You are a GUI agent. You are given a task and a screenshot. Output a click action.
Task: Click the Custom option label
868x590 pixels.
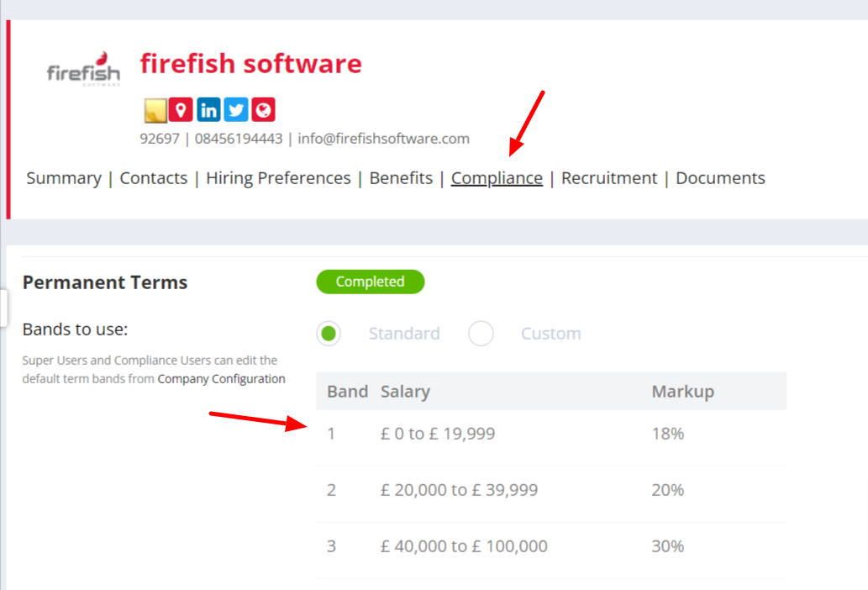click(x=551, y=334)
